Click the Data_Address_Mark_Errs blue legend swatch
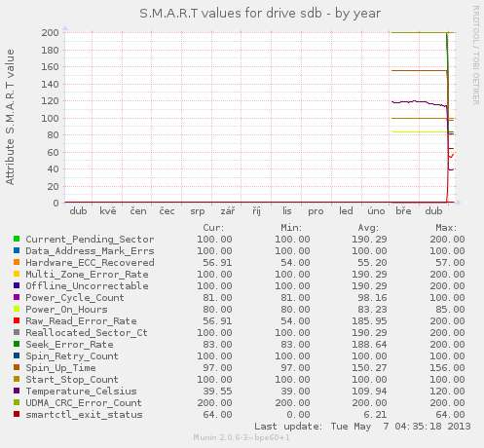The image size is (484, 448). click(x=17, y=250)
